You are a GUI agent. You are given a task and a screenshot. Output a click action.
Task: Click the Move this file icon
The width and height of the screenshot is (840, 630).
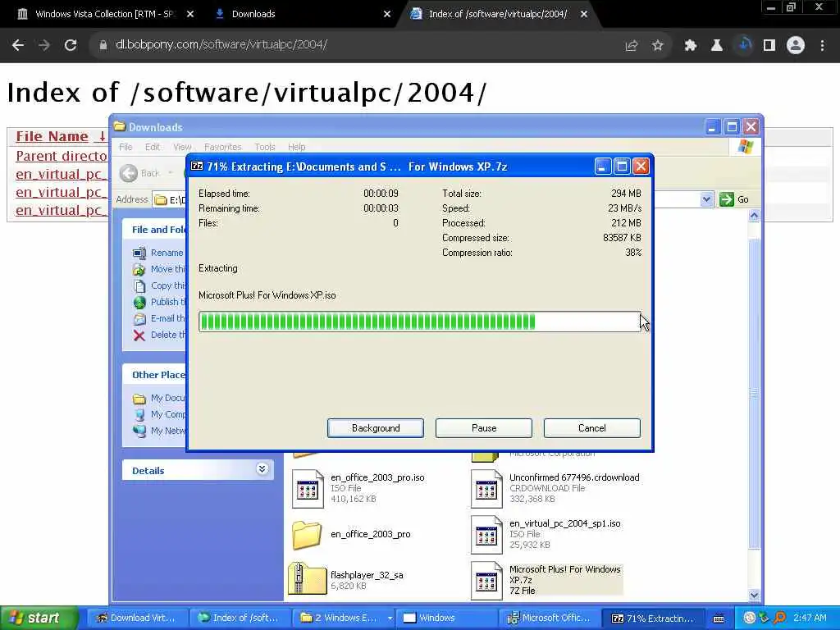pyautogui.click(x=139, y=269)
